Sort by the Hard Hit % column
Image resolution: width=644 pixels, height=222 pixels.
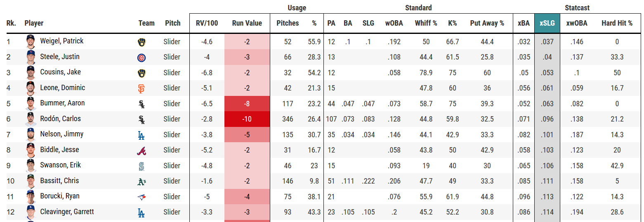pos(617,23)
